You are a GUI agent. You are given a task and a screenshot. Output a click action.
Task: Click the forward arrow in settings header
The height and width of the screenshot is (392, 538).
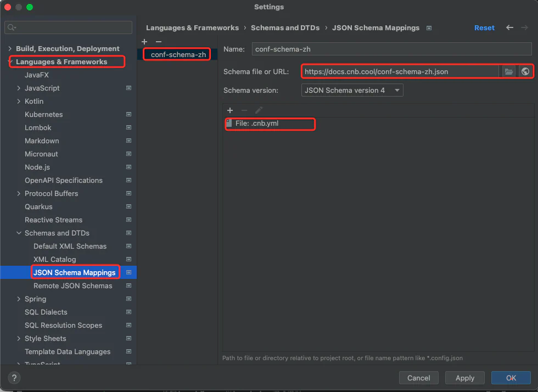[525, 27]
